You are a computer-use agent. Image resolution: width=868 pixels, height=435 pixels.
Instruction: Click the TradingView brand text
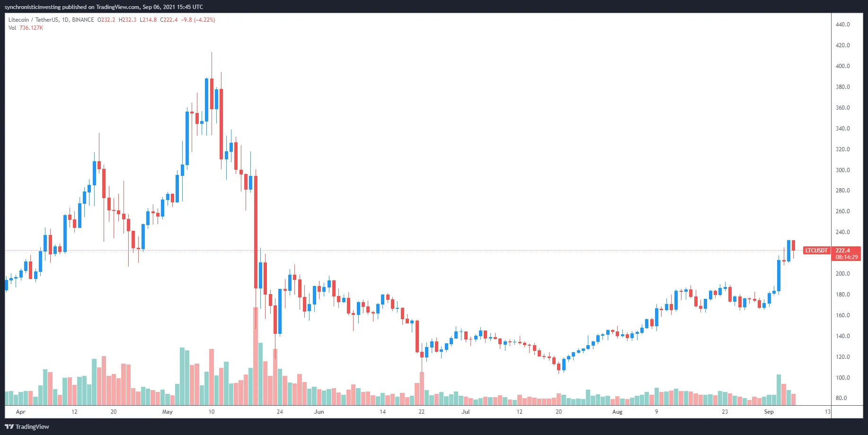click(x=32, y=426)
